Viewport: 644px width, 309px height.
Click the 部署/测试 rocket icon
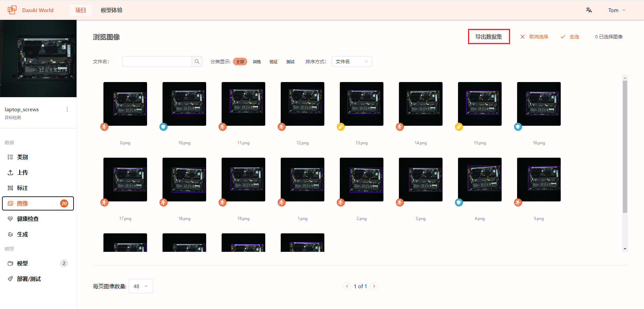pyautogui.click(x=10, y=279)
